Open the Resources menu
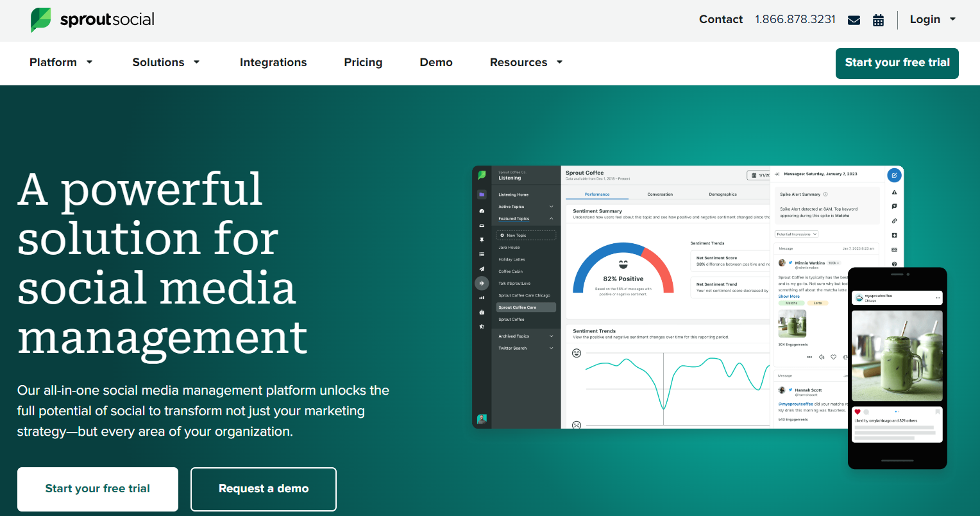 pos(526,62)
